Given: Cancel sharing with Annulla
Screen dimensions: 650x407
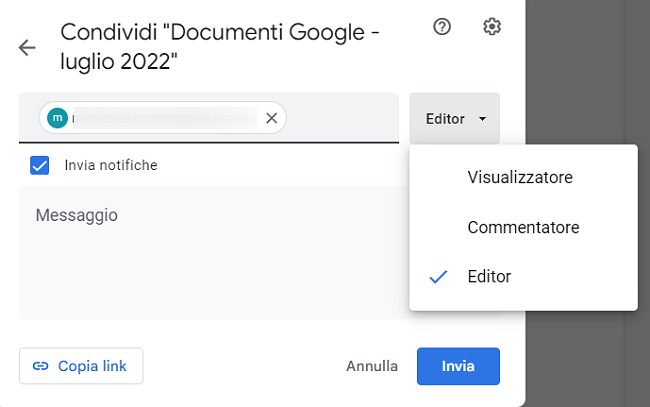Looking at the screenshot, I should tap(372, 366).
